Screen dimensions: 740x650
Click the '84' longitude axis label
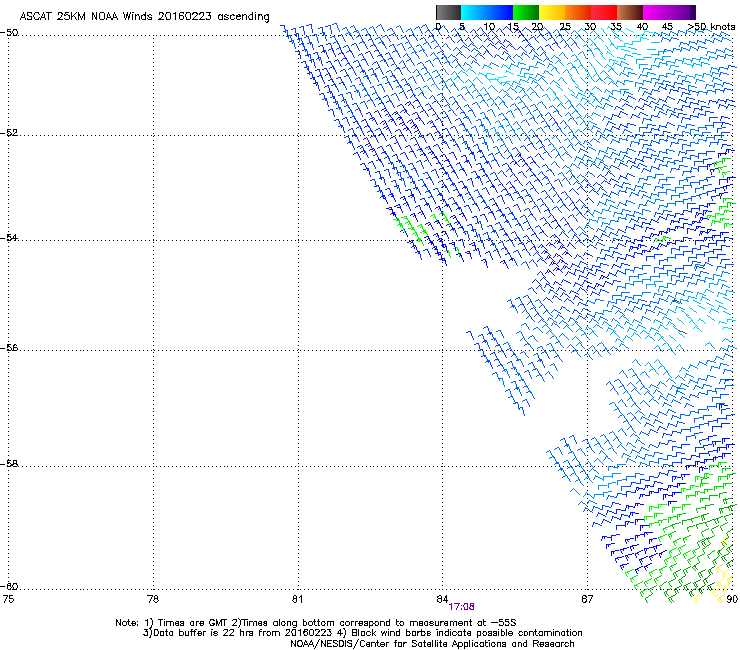[x=442, y=599]
